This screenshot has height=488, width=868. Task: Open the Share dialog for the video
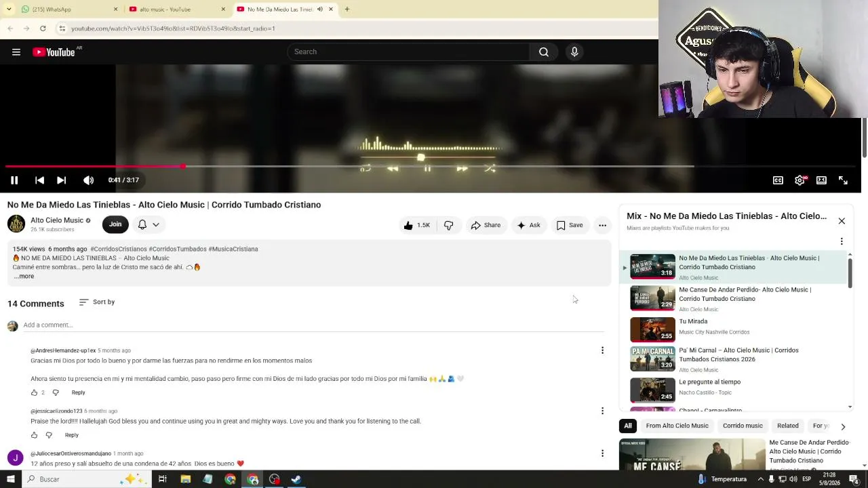486,226
